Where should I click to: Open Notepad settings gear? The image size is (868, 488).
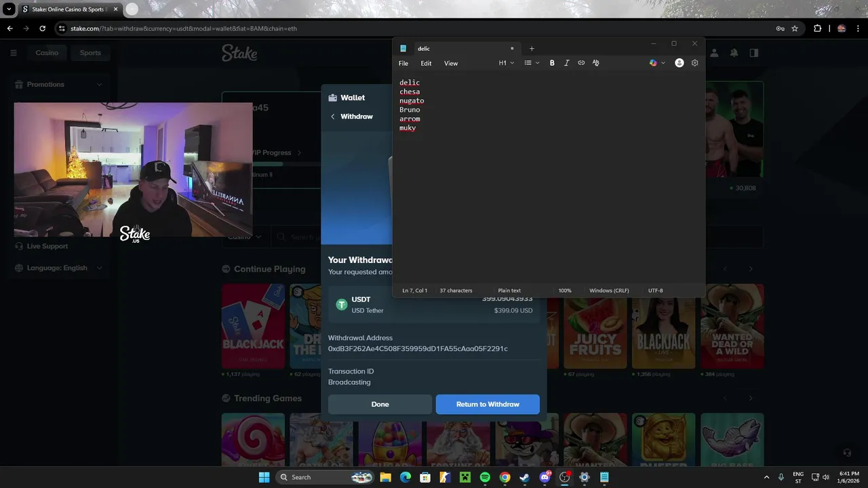click(x=694, y=63)
